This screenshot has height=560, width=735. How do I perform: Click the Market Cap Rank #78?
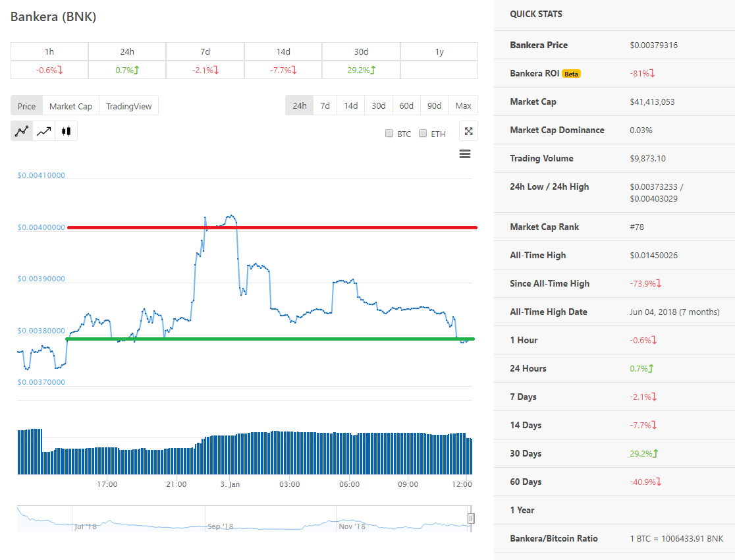637,227
